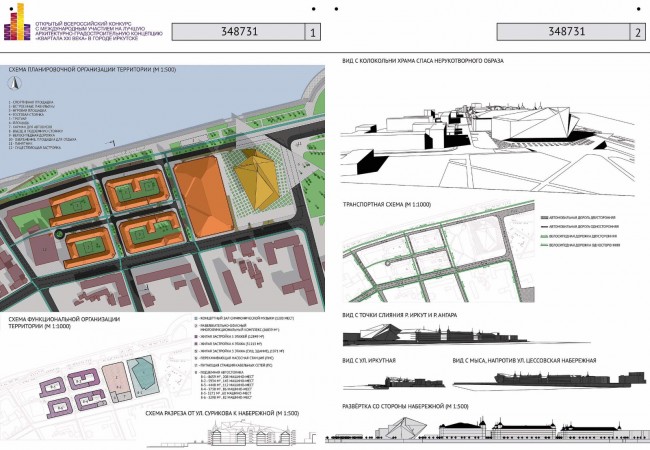Open the embankment elevation drawing at bottom
650x450 pixels.
pos(488,430)
